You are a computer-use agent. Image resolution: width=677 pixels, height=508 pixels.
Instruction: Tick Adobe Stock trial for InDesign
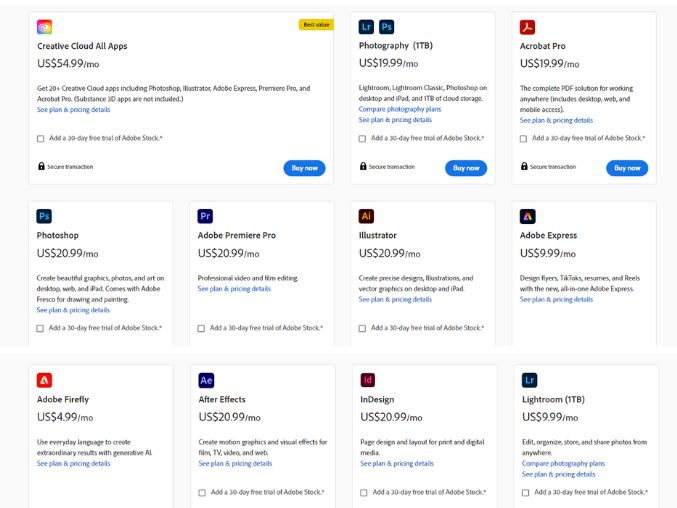tap(364, 492)
